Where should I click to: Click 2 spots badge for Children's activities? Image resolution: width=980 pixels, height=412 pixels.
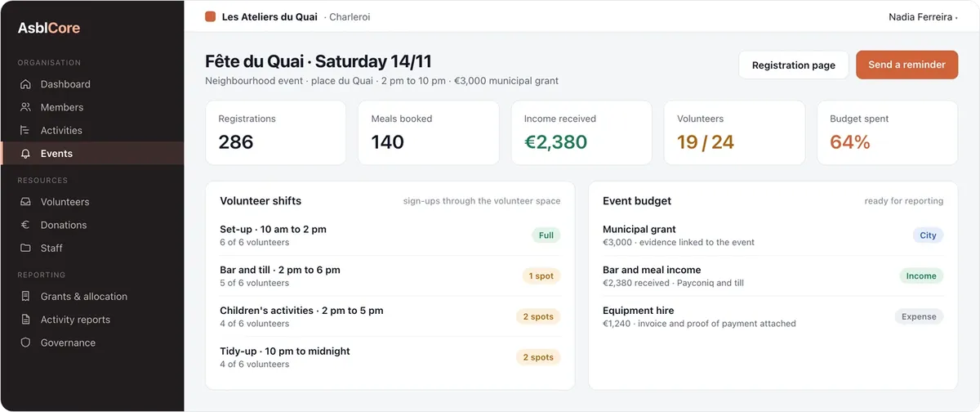pos(538,316)
